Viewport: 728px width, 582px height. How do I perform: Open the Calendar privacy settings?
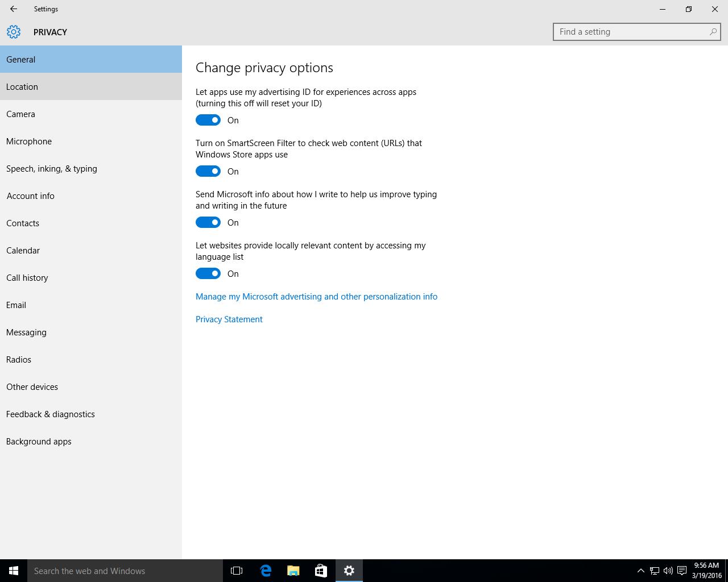point(91,250)
